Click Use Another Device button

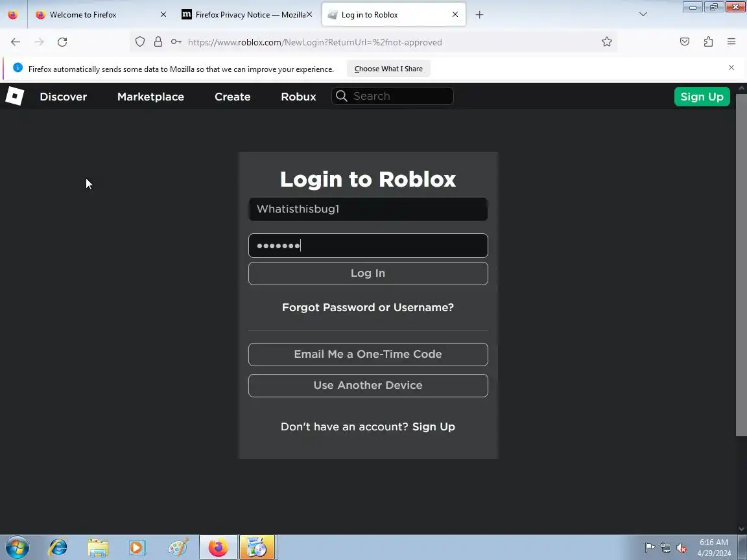tap(368, 385)
